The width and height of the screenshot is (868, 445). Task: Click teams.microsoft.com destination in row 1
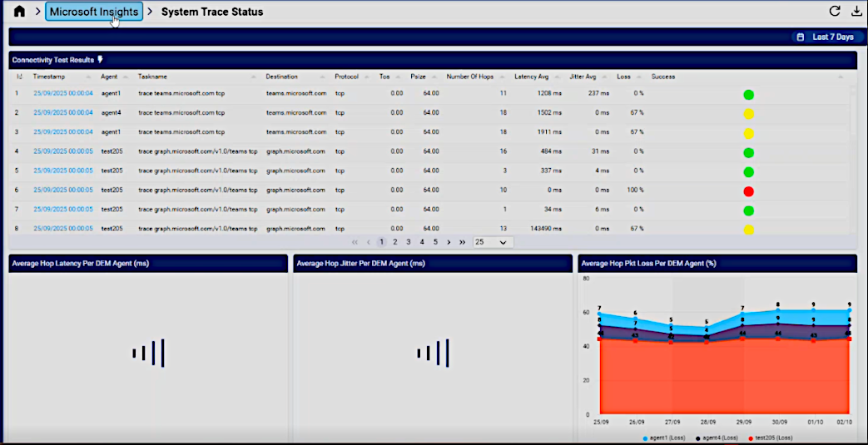tap(296, 93)
